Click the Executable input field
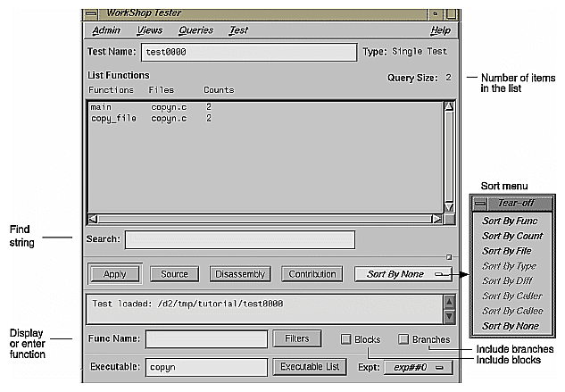 206,367
